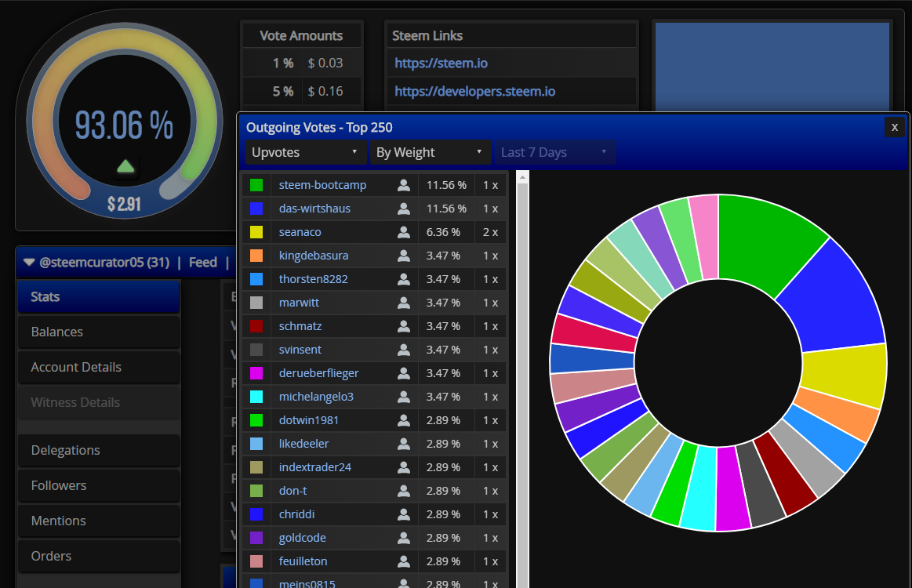Click the scroll-up arrow of votes list
This screenshot has height=588, width=912.
pos(522,177)
